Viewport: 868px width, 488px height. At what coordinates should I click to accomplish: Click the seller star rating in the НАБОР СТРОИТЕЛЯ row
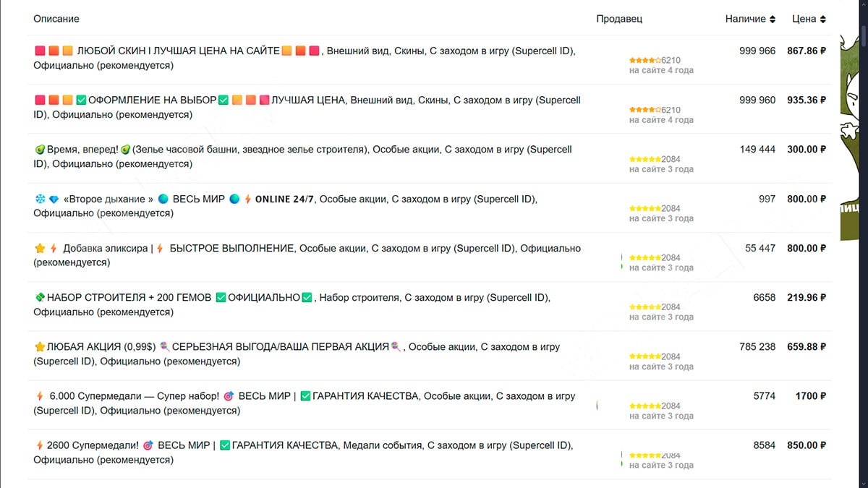(x=645, y=307)
